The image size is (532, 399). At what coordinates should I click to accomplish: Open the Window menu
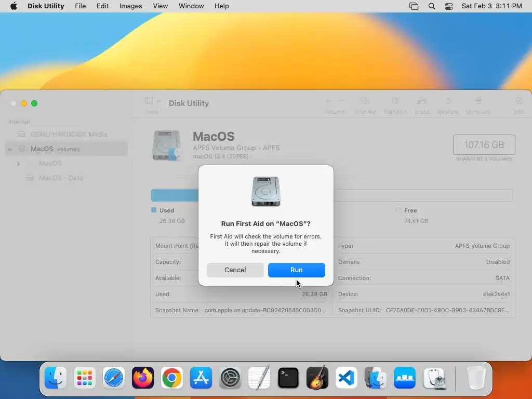(191, 6)
